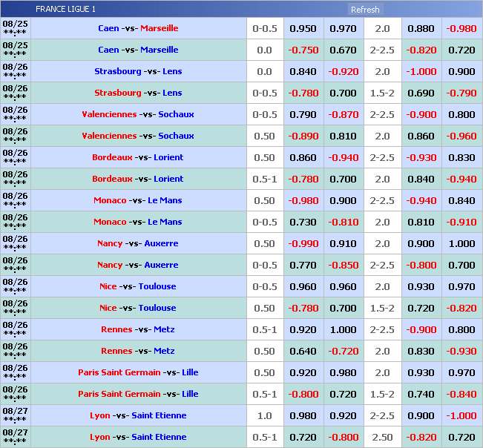The width and height of the screenshot is (483, 448).
Task: Click the Refresh button in the header
Action: click(x=365, y=10)
